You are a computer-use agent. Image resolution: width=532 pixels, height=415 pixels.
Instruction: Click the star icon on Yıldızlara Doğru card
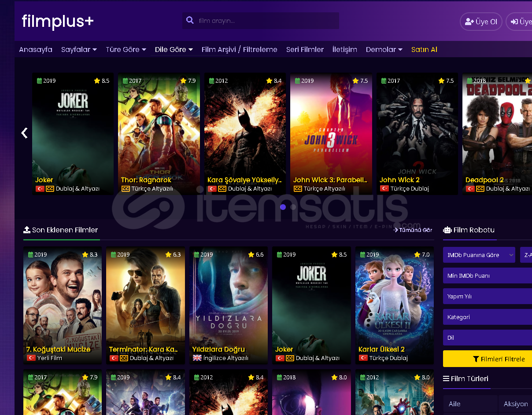coord(251,254)
